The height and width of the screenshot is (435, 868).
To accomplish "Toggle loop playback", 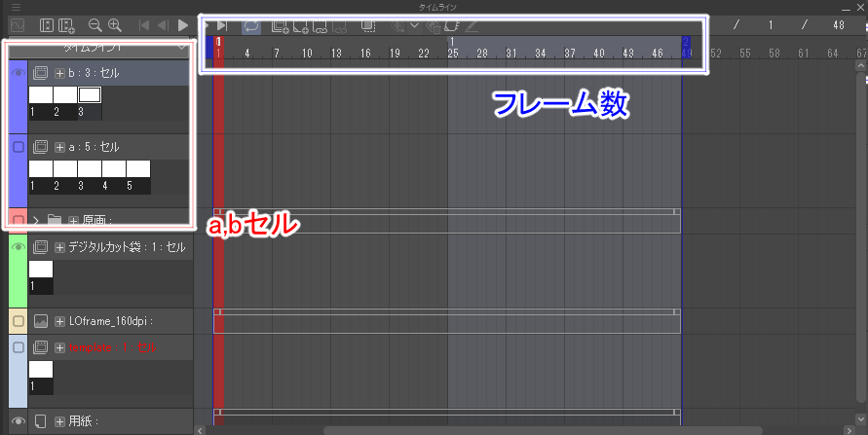I will tap(251, 25).
